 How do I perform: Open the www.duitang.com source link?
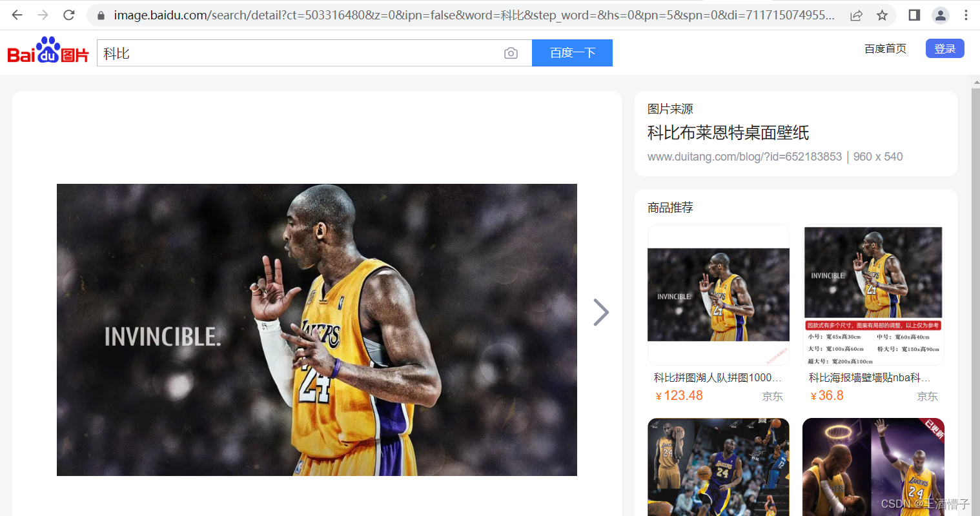point(744,157)
